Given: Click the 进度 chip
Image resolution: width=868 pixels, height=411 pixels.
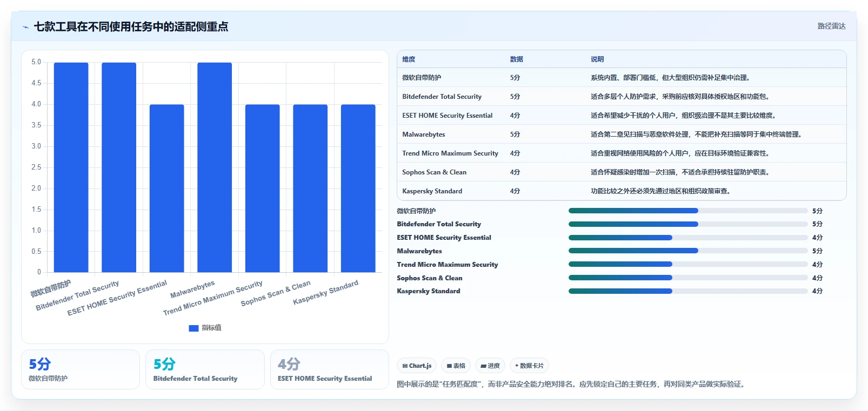Looking at the screenshot, I should 490,366.
